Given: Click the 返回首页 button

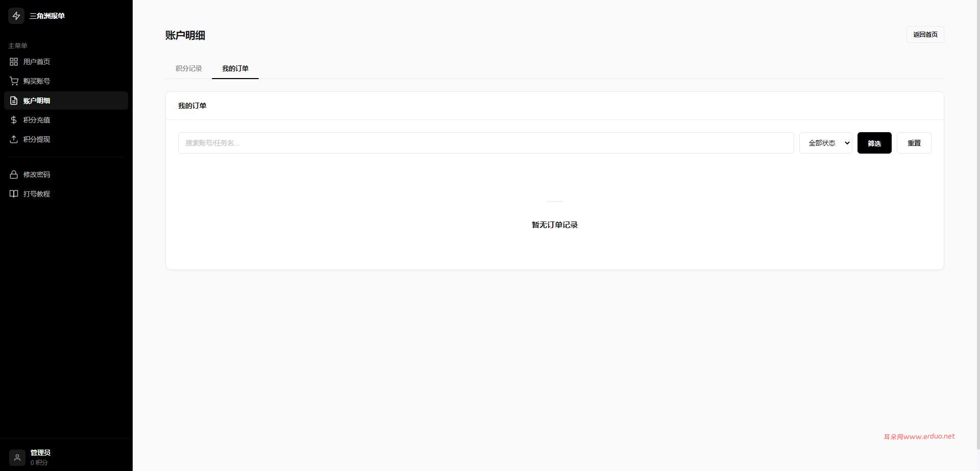Looking at the screenshot, I should tap(925, 35).
